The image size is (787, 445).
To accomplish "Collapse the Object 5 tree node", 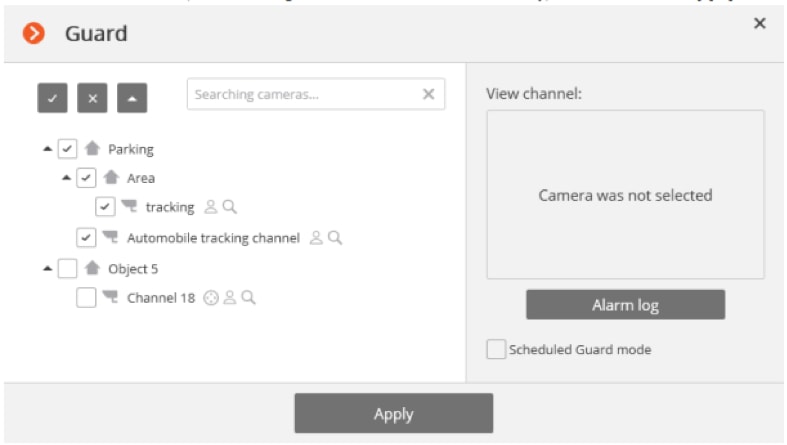I will (x=47, y=268).
